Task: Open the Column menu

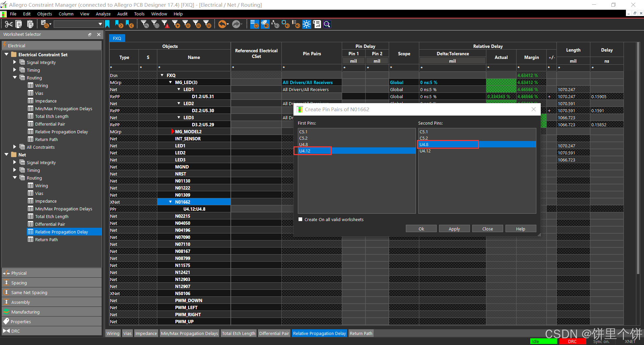Action: tap(66, 14)
